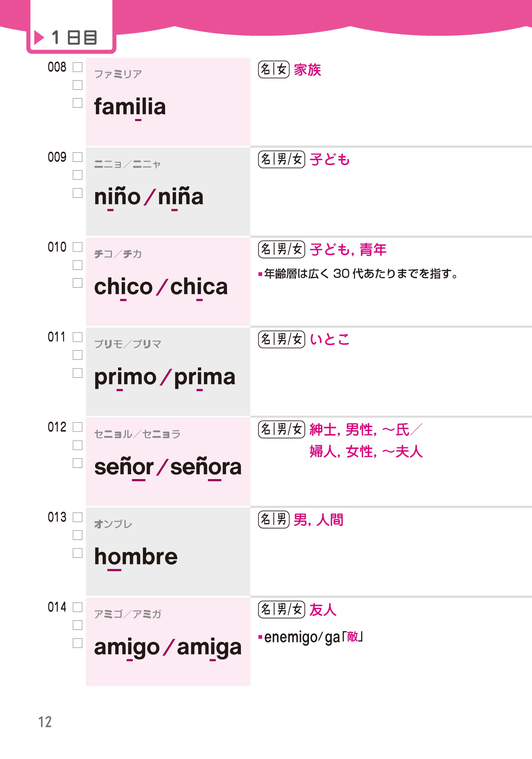Image resolution: width=532 pixels, height=759 pixels.
Task: Click the pink bullet before enemigo/ga
Action: [x=260, y=637]
